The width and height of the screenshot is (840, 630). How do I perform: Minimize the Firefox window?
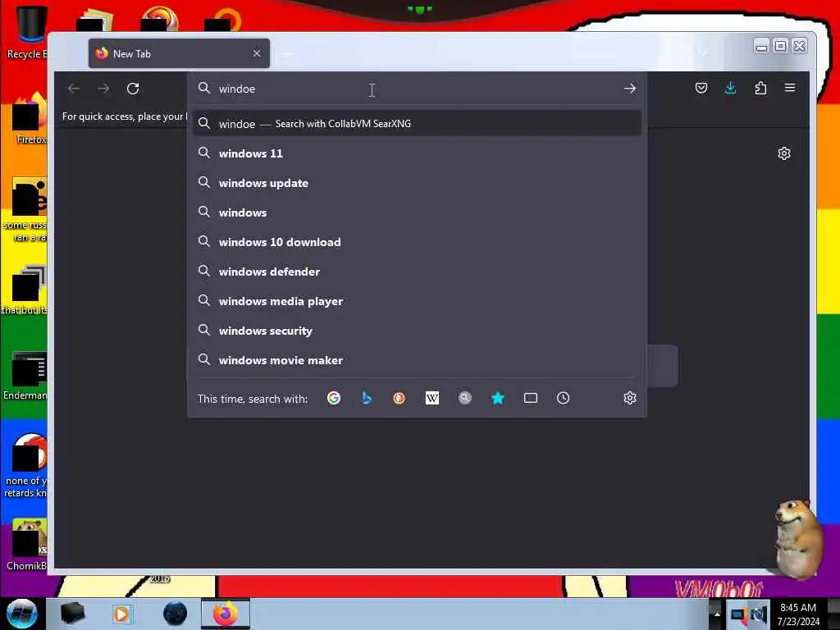click(x=761, y=46)
